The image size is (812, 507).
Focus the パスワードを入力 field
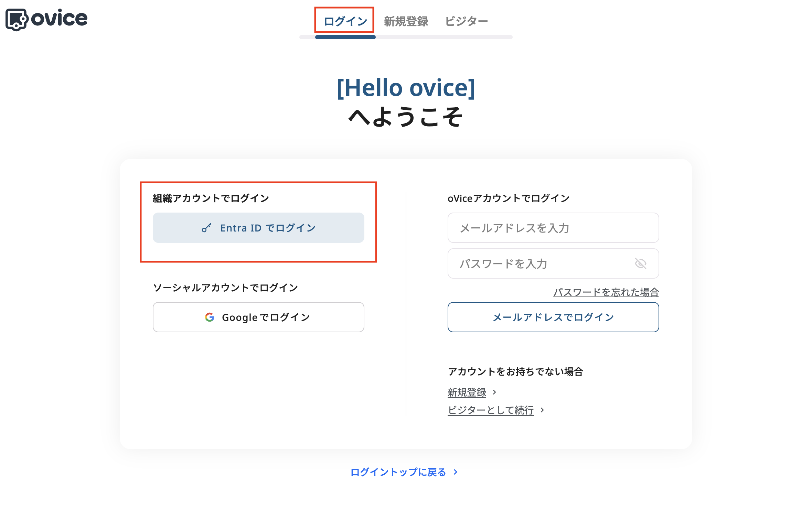[553, 263]
